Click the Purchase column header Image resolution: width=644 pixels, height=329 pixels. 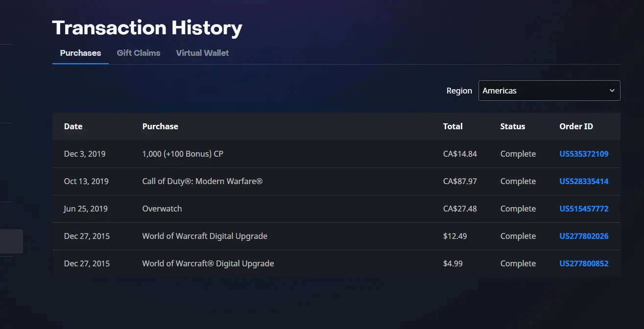click(160, 126)
